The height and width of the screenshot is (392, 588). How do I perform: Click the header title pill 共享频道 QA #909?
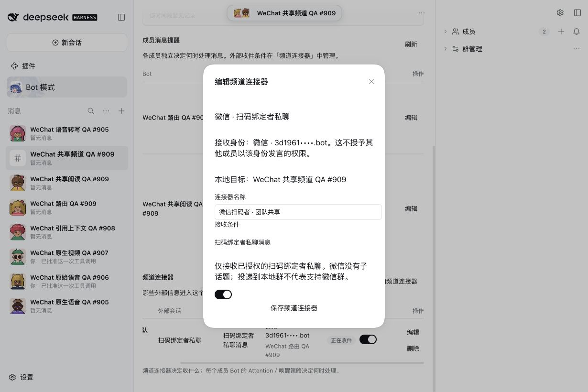284,13
